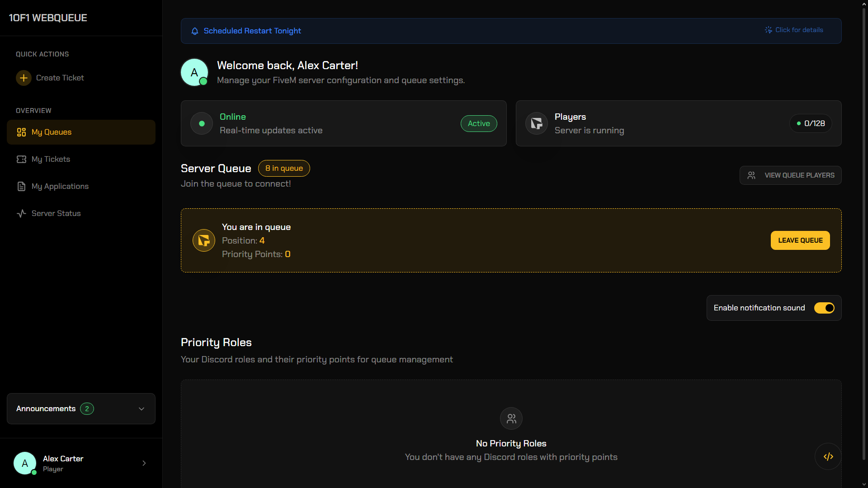Expand the Announcements dropdown chevron
This screenshot has width=868, height=488.
coord(142,409)
